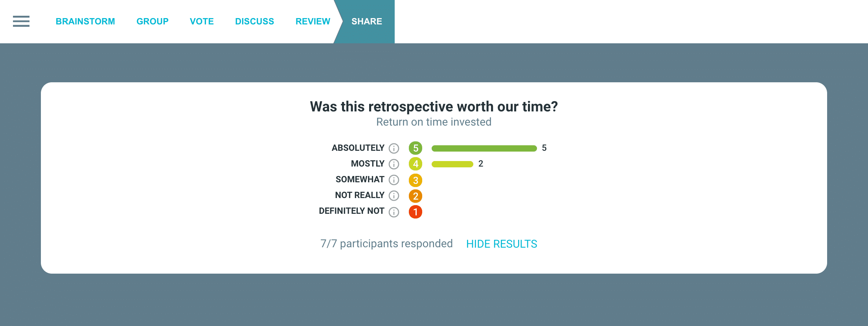868x326 pixels.
Task: Select the lime rating 4 circle
Action: (416, 164)
